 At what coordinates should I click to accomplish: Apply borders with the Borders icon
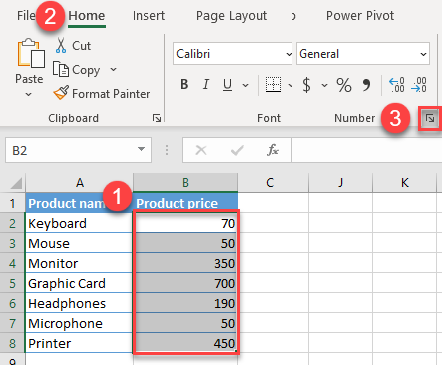(273, 85)
